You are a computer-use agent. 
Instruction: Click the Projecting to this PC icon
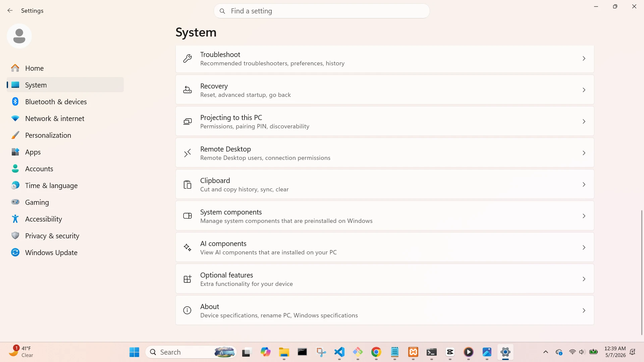coord(187,121)
